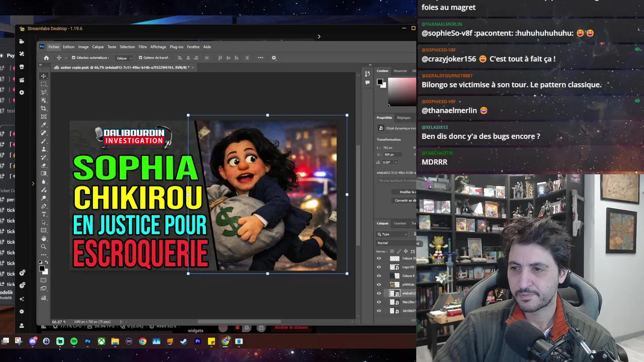Open the Filtre menu
644x362 pixels.
click(142, 47)
